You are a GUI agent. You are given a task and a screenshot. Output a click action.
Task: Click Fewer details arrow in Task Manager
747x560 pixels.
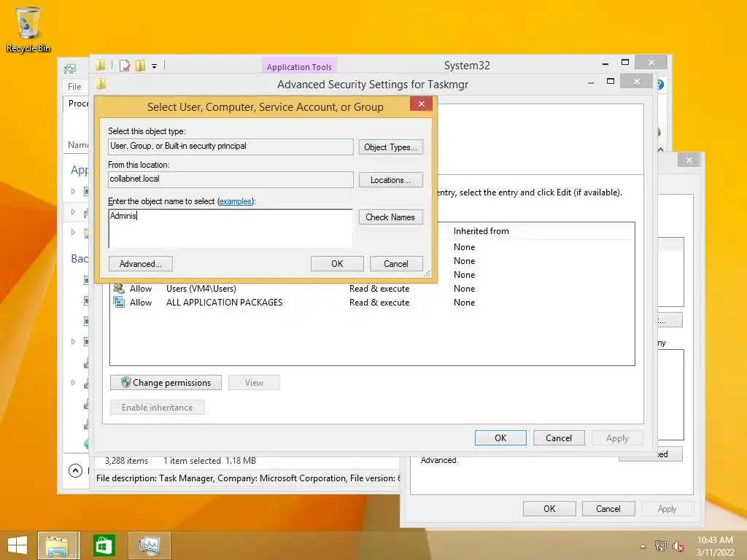(x=75, y=470)
